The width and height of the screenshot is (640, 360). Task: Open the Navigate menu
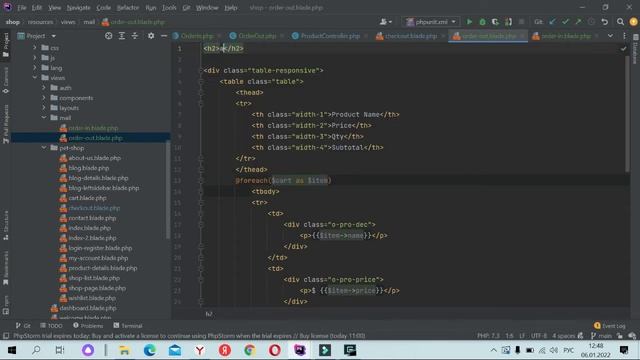[78, 8]
